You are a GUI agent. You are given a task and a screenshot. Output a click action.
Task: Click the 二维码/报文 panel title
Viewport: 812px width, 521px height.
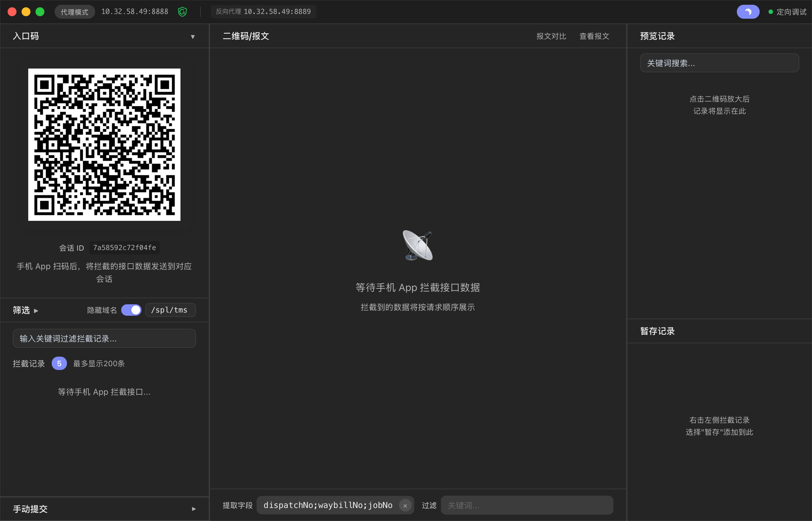point(246,36)
